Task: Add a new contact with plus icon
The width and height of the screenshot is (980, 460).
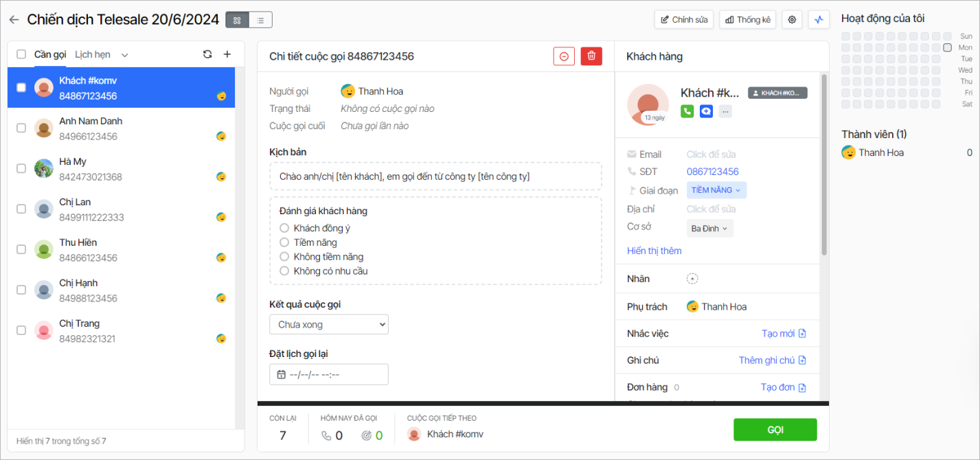Action: 227,54
